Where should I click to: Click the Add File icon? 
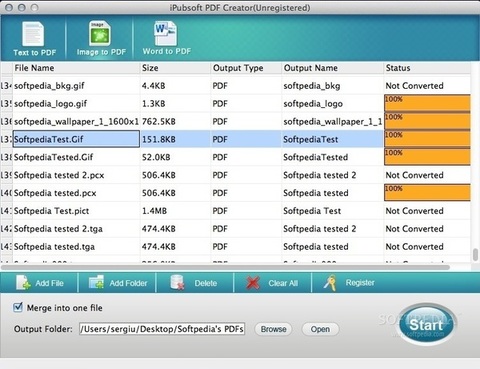[x=23, y=283]
